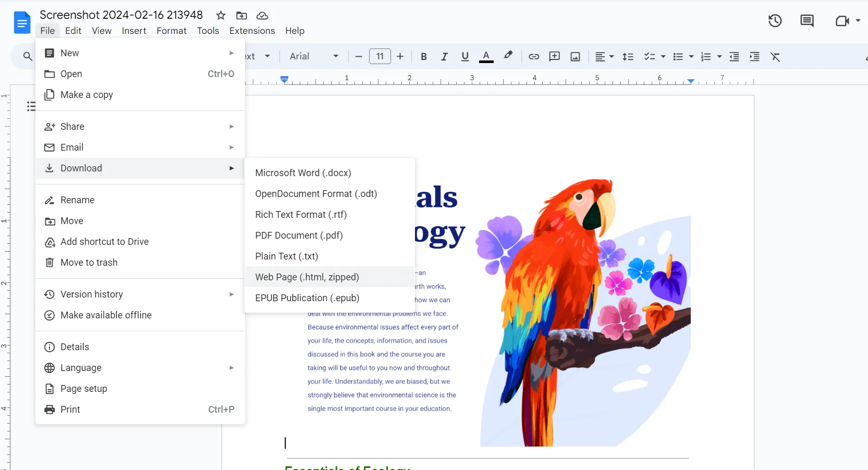Toggle underline on selected text
Image resolution: width=868 pixels, height=470 pixels.
pos(464,57)
